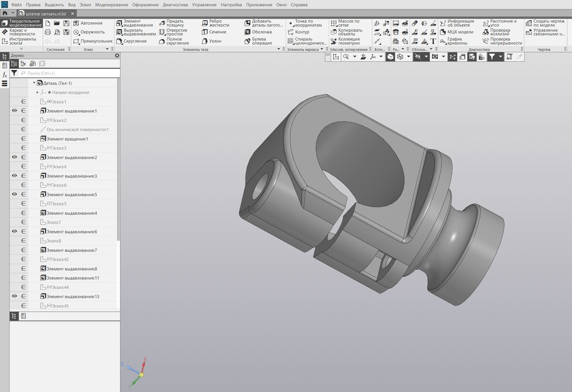
Task: Open the Диагностика menu
Action: click(x=174, y=5)
